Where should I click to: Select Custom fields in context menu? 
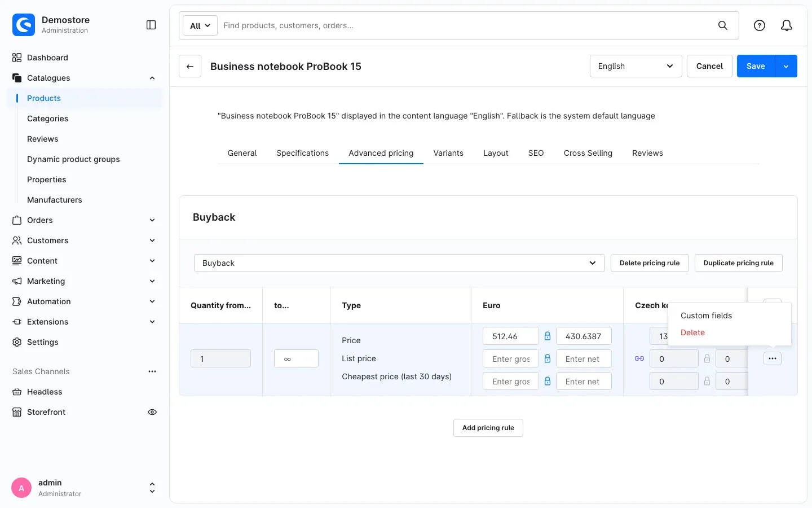706,316
